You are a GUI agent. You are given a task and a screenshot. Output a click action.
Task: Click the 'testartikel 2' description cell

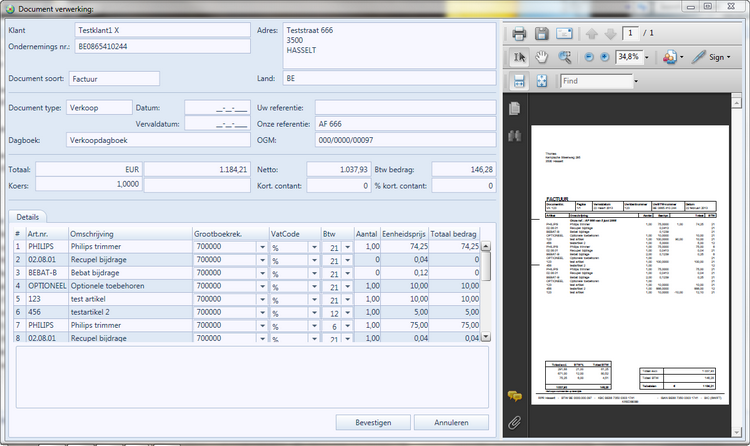[x=130, y=312]
